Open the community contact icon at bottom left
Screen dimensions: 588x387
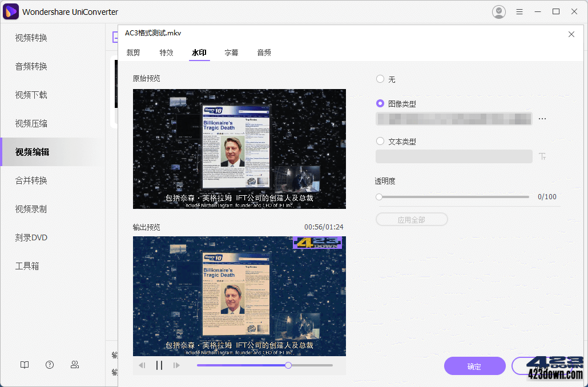[x=75, y=364]
